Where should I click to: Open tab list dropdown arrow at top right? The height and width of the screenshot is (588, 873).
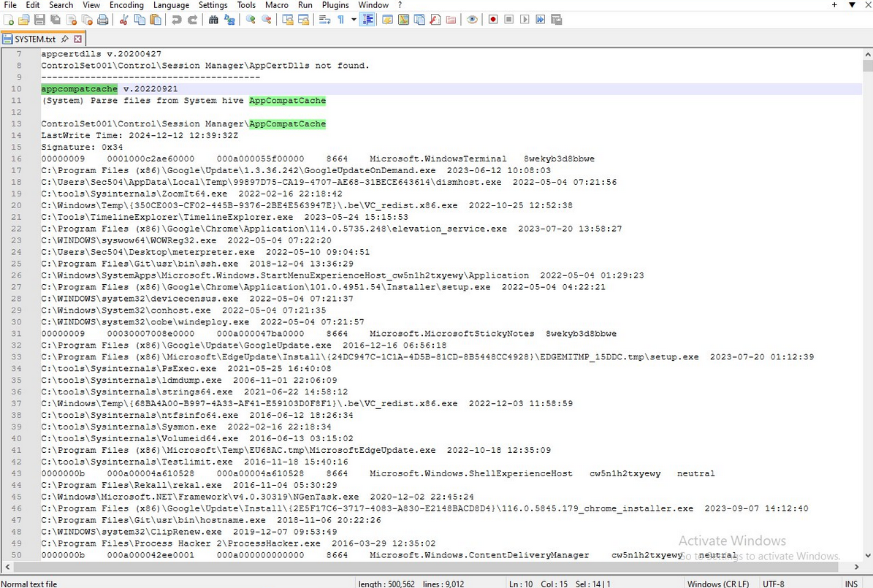851,5
